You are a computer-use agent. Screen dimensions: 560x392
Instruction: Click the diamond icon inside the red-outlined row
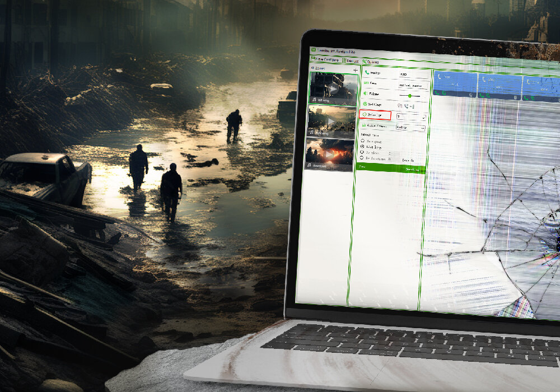365,115
